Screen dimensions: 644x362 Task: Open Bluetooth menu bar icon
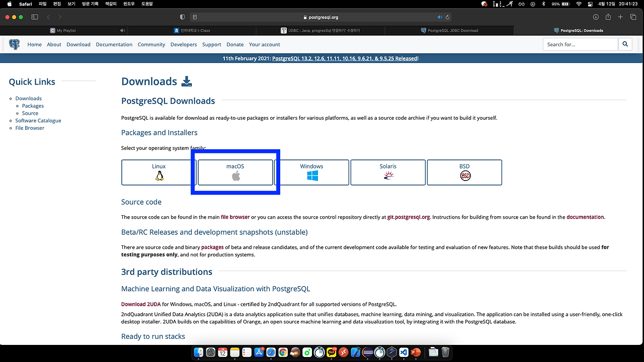(x=543, y=4)
